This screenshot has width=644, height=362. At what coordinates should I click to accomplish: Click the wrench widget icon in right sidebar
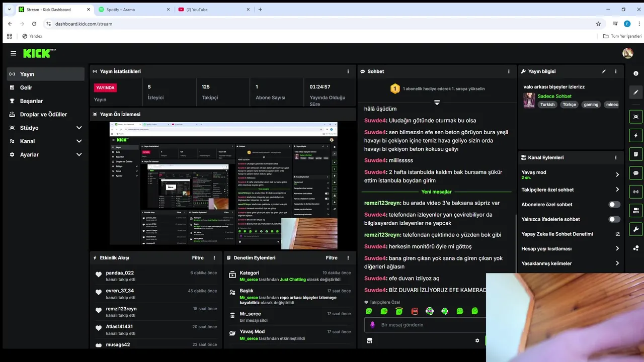tap(636, 229)
